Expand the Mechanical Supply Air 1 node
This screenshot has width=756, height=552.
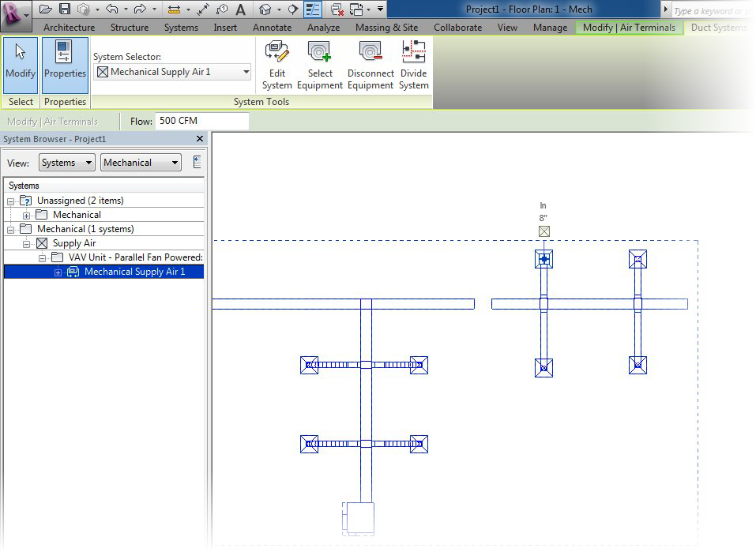(x=58, y=272)
